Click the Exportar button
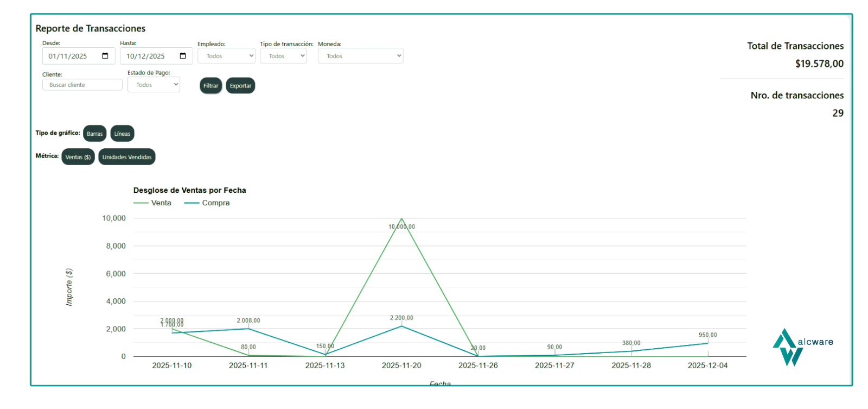Image resolution: width=868 pixels, height=409 pixels. [240, 86]
